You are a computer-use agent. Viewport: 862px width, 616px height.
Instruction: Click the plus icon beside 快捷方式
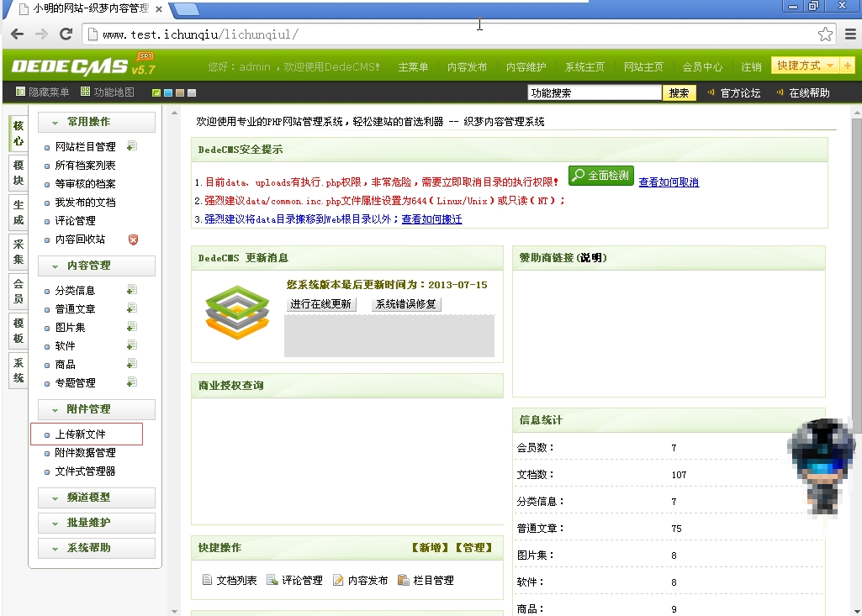(x=847, y=66)
